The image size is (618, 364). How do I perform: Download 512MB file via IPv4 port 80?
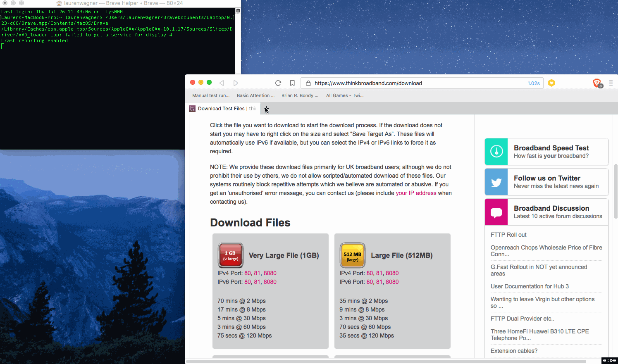tap(370, 273)
